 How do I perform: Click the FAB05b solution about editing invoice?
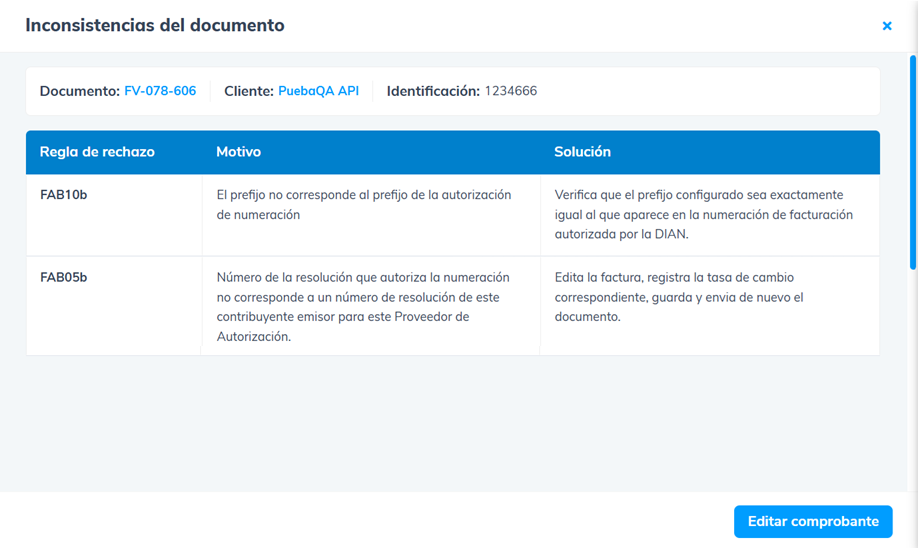click(679, 297)
